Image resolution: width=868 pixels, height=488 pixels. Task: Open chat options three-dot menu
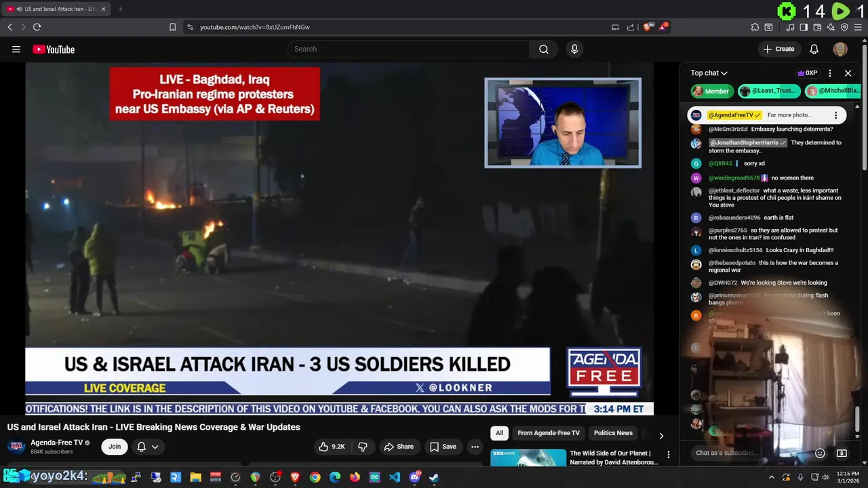830,73
